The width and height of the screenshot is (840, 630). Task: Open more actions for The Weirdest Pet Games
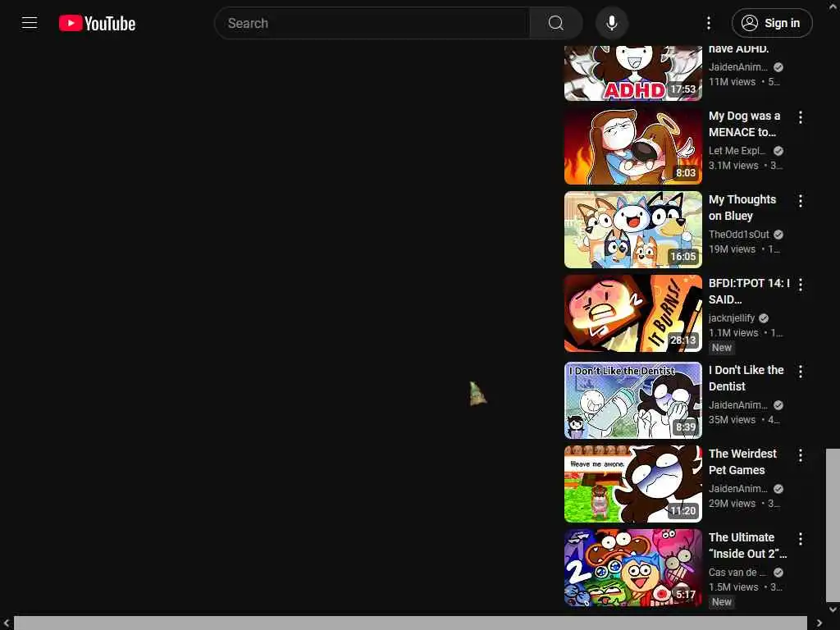[801, 454]
